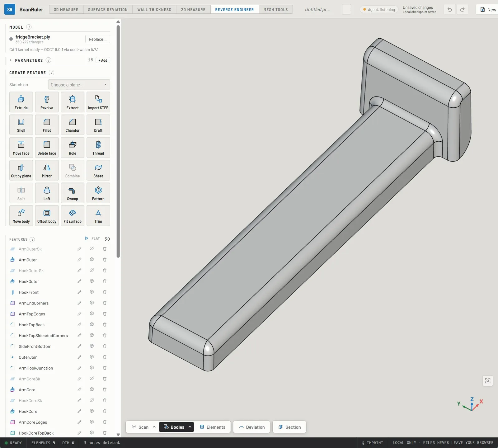This screenshot has width=498, height=448.
Task: Expand the Scan options chevron
Action: [154, 427]
